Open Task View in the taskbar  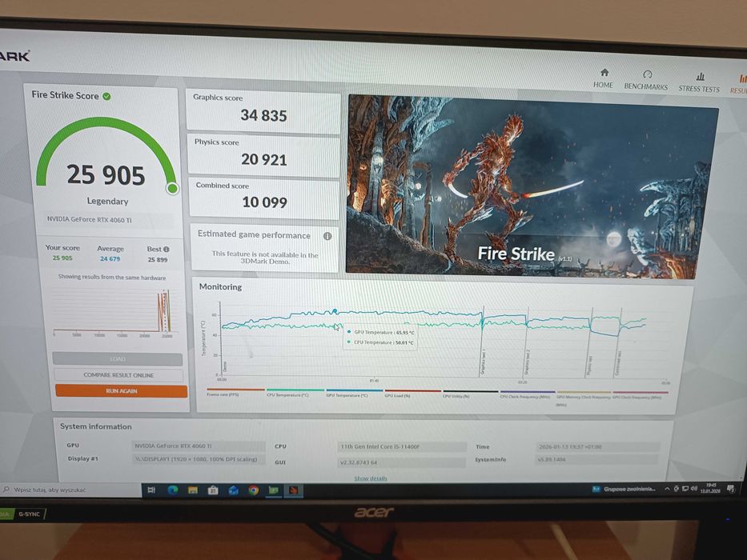(151, 490)
